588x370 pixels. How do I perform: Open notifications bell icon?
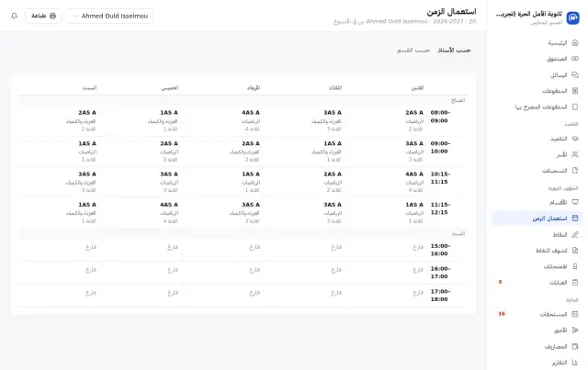pos(15,17)
